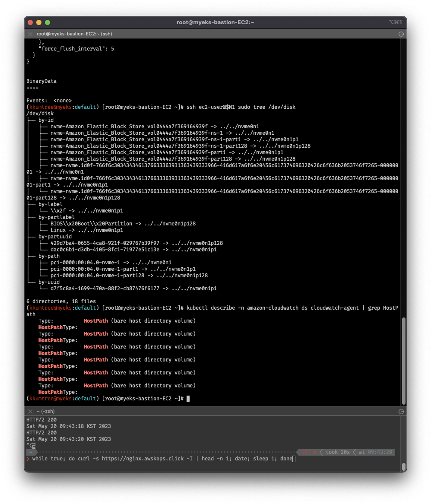Click the "at 09:43:20" time segment
The image size is (431, 504).
[x=375, y=452]
